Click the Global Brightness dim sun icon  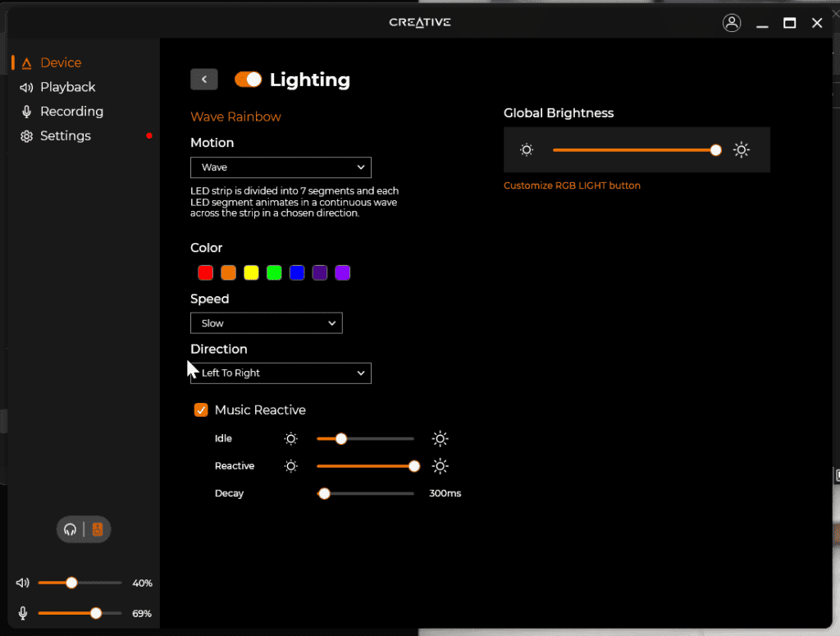pyautogui.click(x=527, y=149)
